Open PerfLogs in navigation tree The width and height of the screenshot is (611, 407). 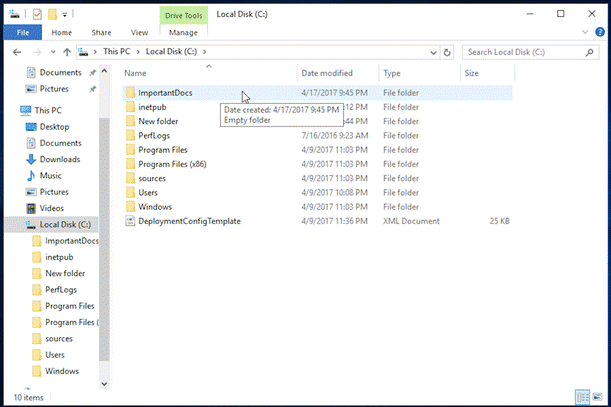pos(61,290)
